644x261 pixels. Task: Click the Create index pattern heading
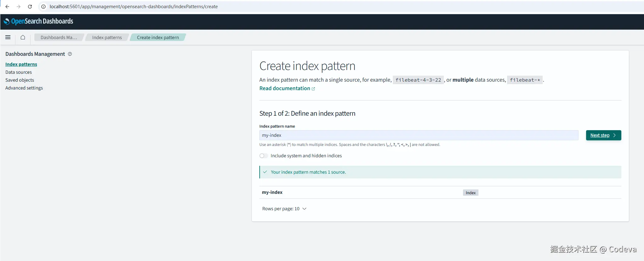[x=307, y=66]
